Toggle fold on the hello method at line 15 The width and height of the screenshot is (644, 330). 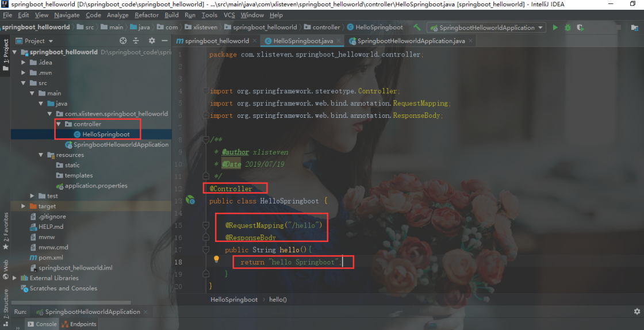pos(206,225)
